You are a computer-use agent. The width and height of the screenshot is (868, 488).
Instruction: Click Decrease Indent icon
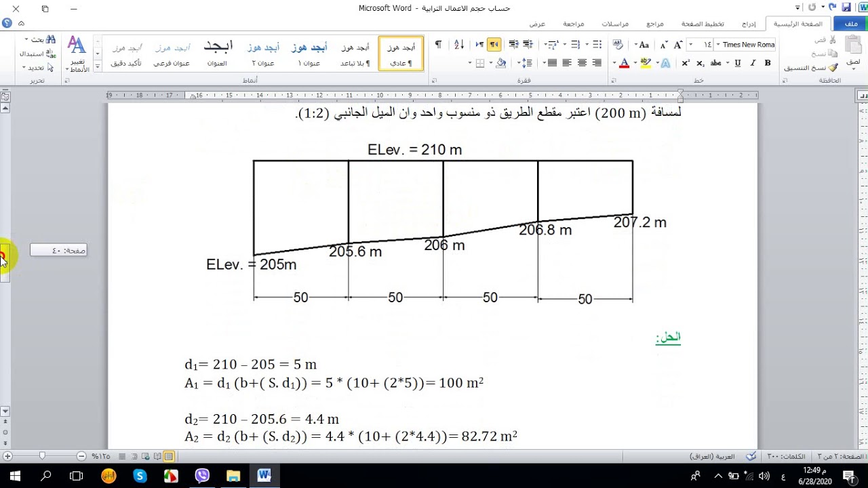pyautogui.click(x=529, y=45)
